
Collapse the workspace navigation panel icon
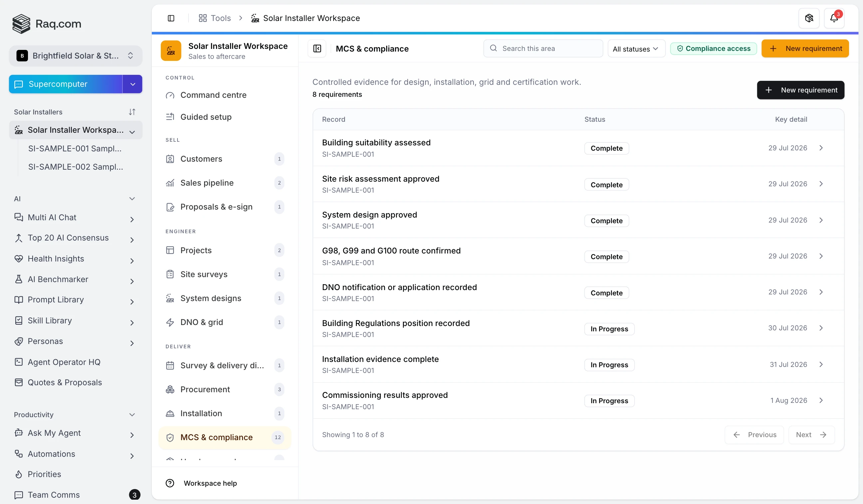pyautogui.click(x=317, y=49)
